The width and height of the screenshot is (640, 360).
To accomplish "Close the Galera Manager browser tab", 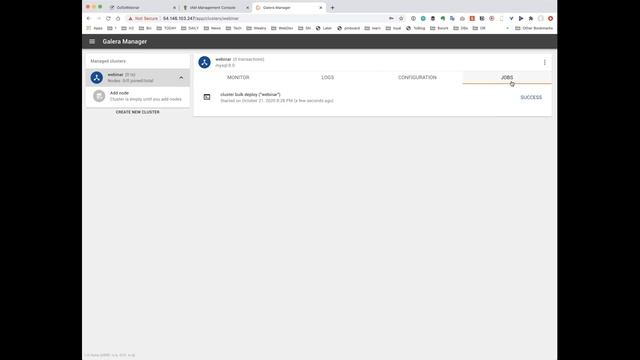I will [321, 8].
